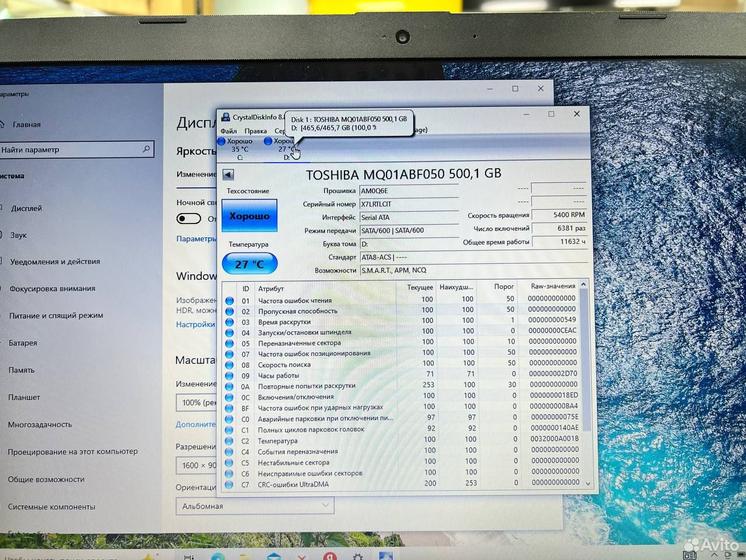Image resolution: width=746 pixels, height=560 pixels.
Task: Click the CrystalDiskInfo title bar app icon
Action: [x=226, y=117]
